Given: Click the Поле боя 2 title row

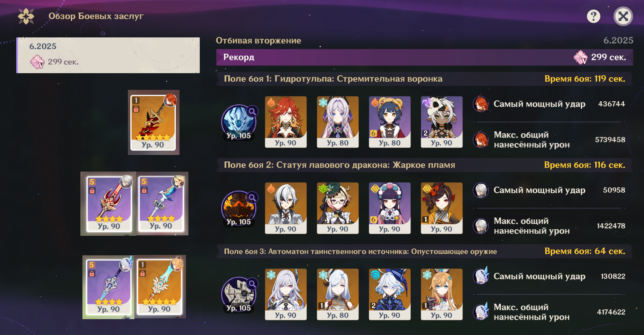Looking at the screenshot, I should click(424, 165).
